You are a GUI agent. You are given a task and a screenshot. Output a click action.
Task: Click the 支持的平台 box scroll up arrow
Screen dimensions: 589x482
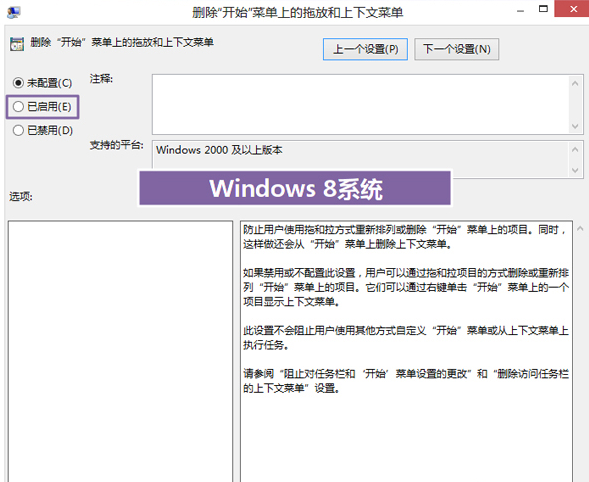575,149
